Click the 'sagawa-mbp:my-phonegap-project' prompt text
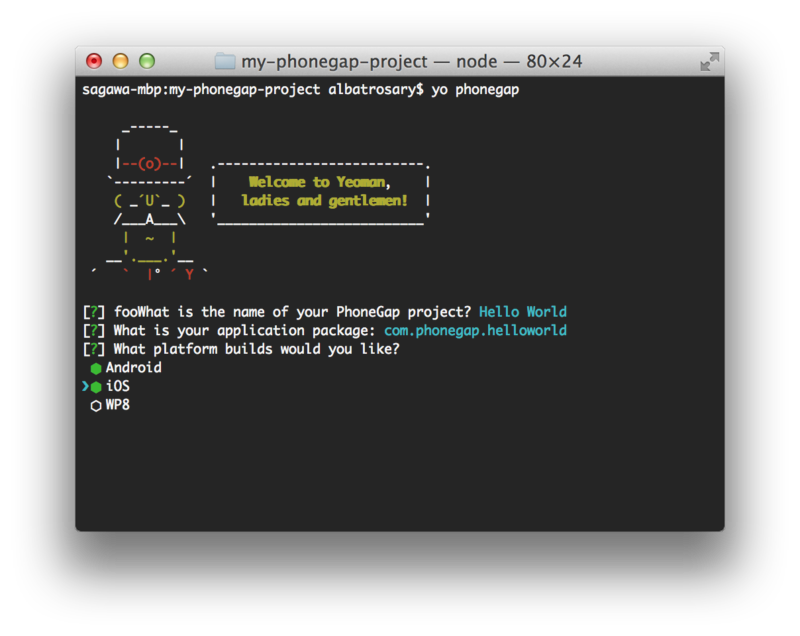The height and width of the screenshot is (636, 800). (202, 90)
